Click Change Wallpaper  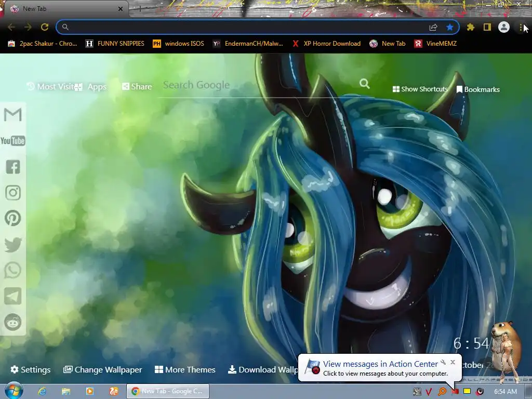[x=102, y=369]
